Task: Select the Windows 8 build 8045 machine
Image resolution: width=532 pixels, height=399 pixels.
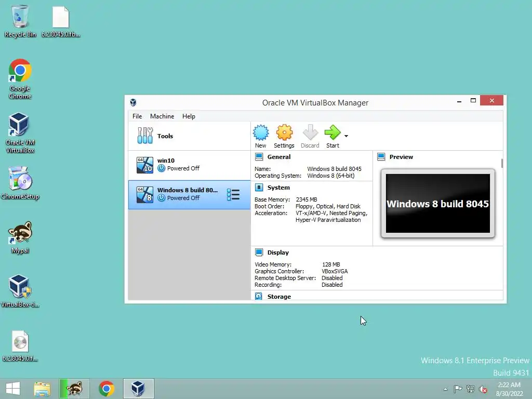Action: pyautogui.click(x=189, y=195)
